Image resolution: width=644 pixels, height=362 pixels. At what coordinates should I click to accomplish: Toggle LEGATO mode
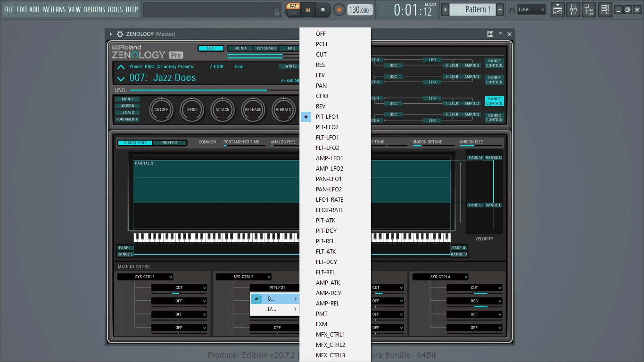(x=127, y=112)
